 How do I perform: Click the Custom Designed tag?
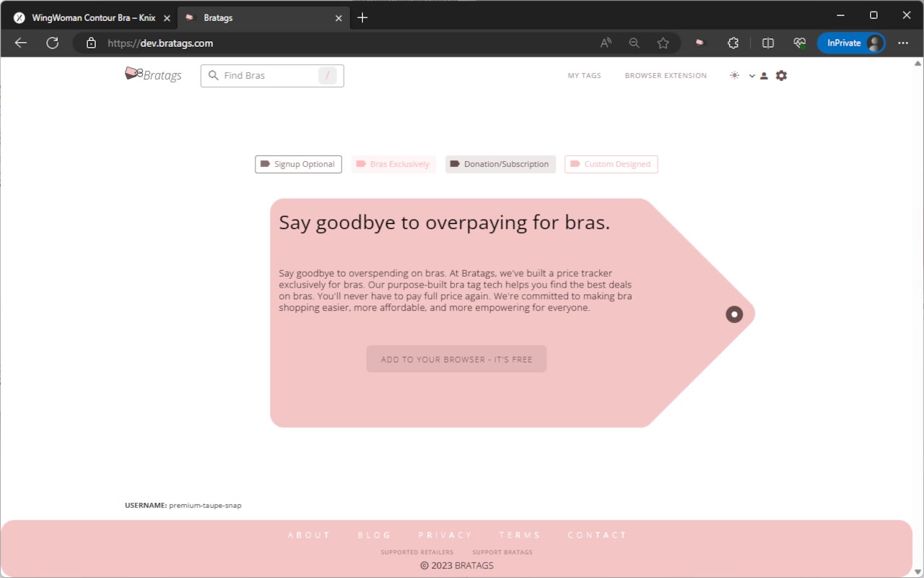pos(611,164)
